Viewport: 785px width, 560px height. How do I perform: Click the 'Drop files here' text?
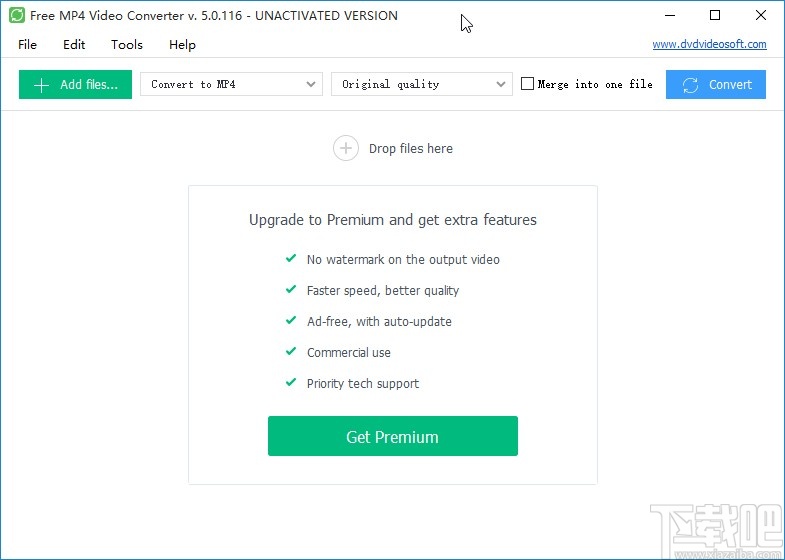pos(411,149)
